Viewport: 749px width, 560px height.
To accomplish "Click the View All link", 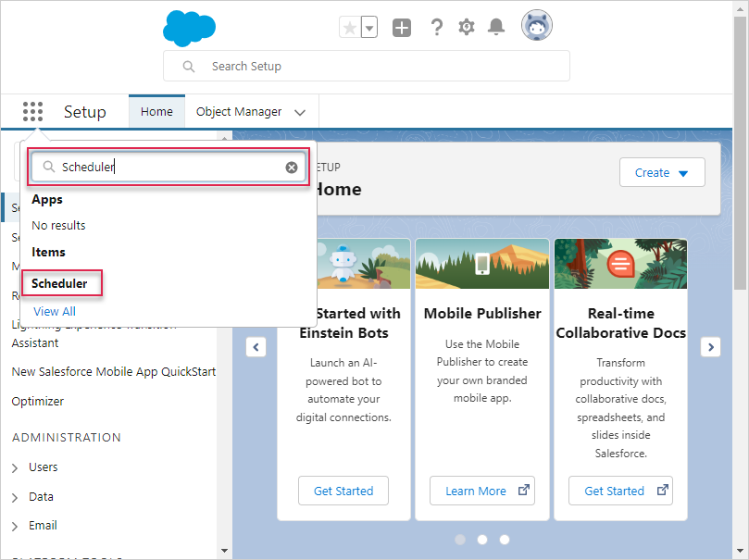I will point(55,312).
